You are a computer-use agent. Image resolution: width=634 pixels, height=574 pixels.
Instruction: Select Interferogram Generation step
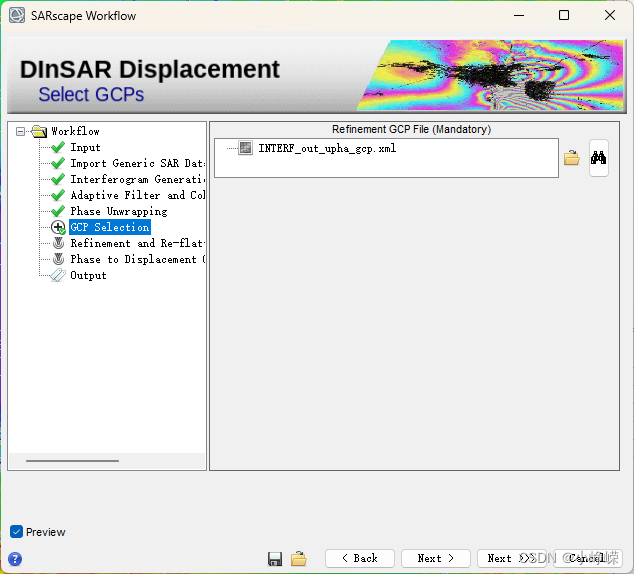click(137, 179)
